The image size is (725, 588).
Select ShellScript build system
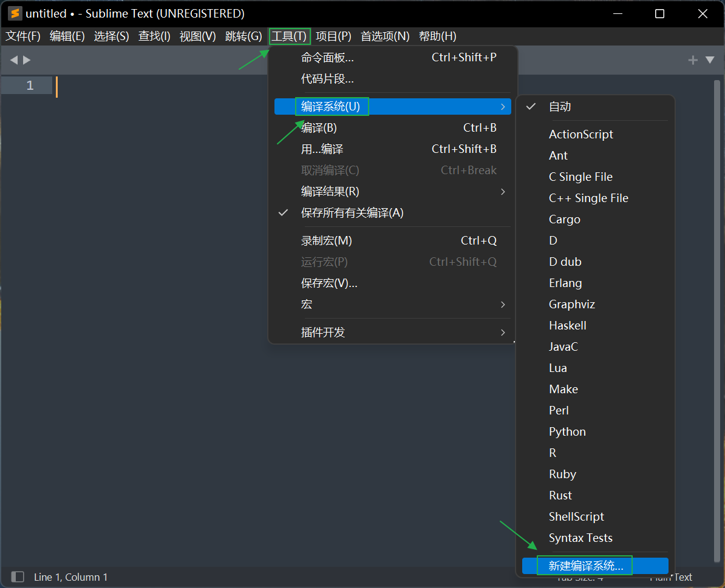pyautogui.click(x=595, y=517)
